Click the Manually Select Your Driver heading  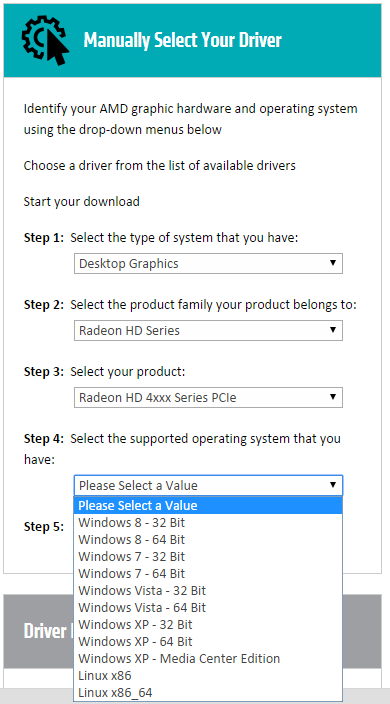[x=182, y=40]
